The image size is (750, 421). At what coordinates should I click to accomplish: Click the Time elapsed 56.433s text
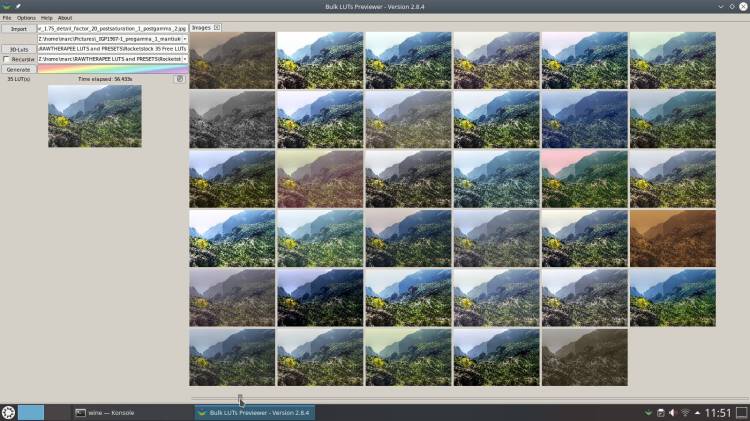105,79
